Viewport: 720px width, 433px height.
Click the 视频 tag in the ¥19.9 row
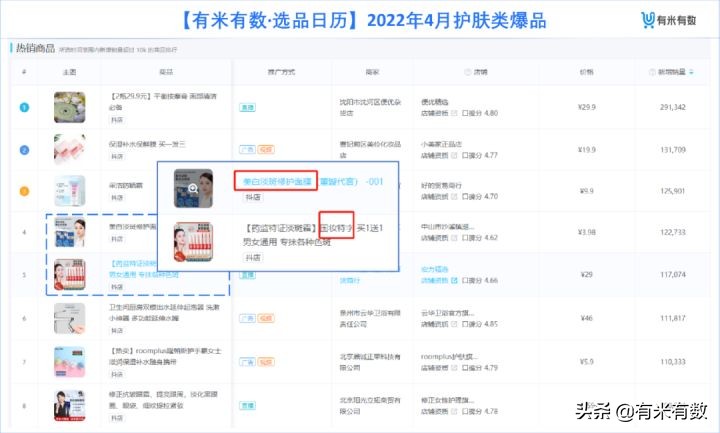click(266, 149)
